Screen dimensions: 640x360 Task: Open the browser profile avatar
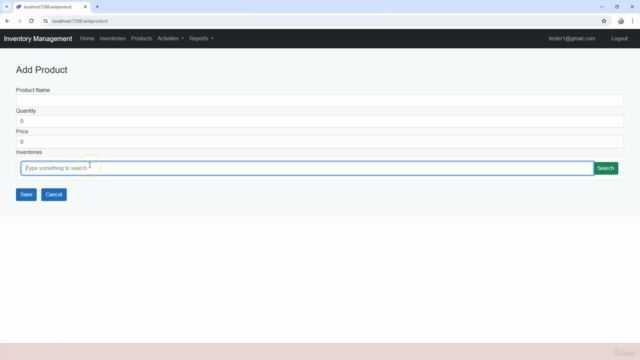coord(620,21)
